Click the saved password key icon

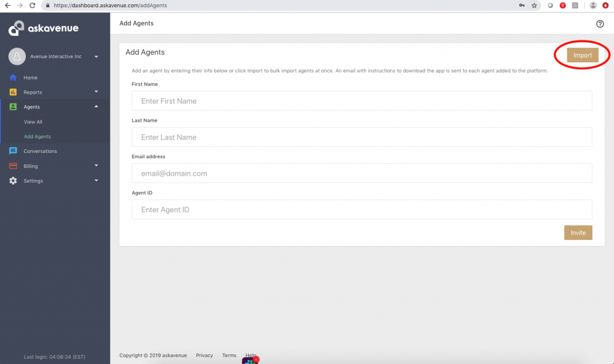(522, 5)
